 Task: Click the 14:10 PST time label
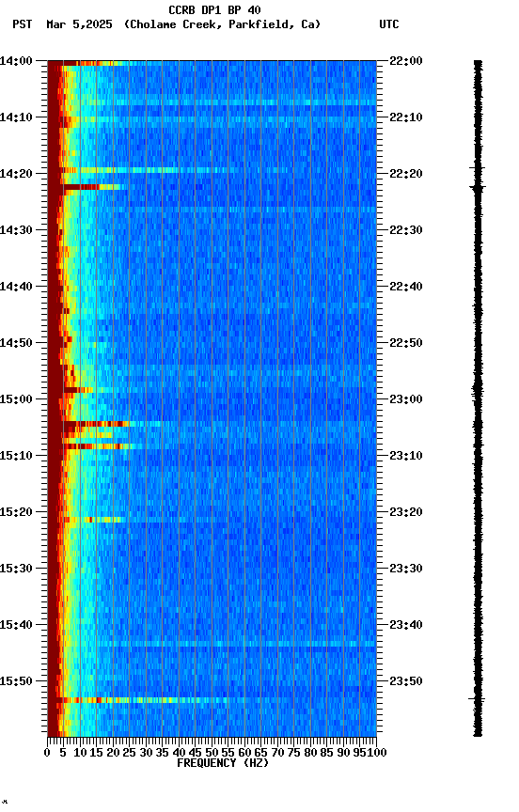coord(16,117)
